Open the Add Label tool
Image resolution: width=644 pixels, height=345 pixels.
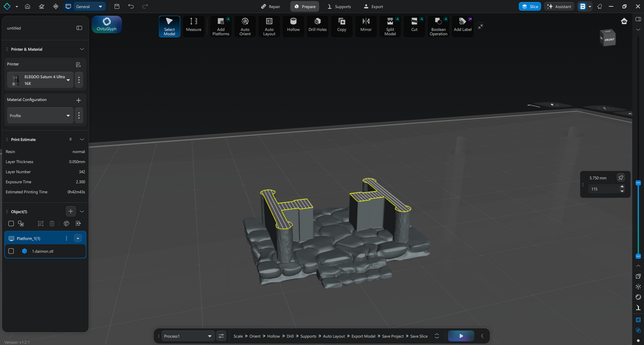[x=463, y=27]
